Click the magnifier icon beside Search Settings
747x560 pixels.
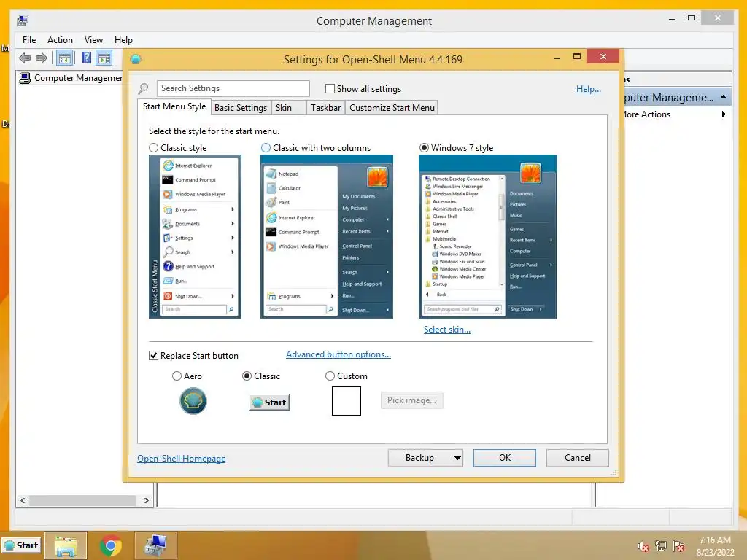point(143,88)
